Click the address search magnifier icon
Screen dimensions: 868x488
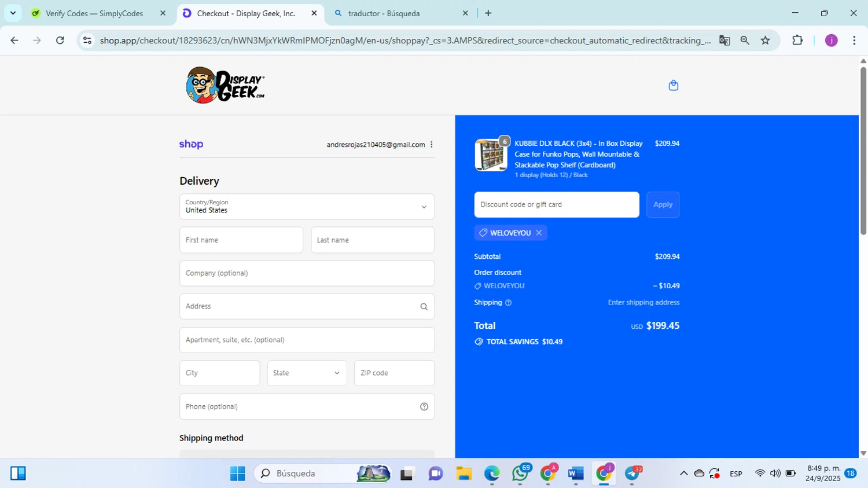(424, 307)
